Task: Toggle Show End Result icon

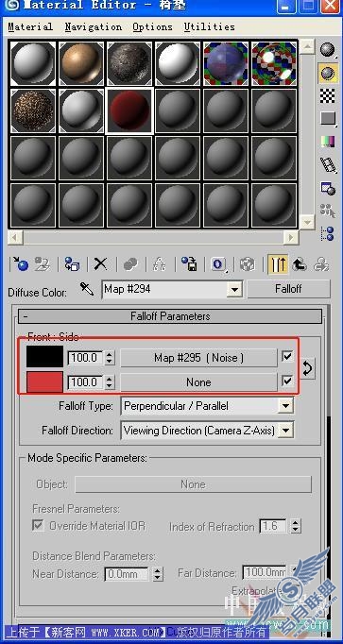Action: coord(278,263)
